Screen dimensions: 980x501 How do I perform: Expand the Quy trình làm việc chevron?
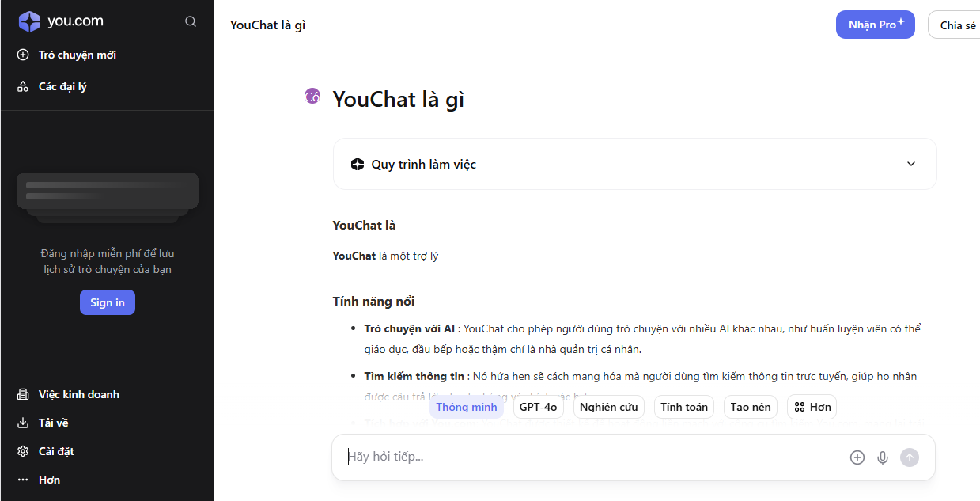click(x=911, y=164)
